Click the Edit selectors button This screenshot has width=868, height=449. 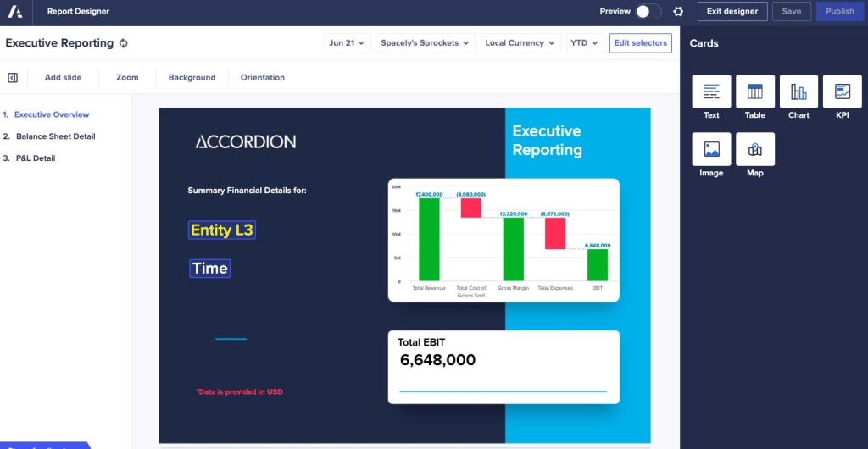(641, 43)
